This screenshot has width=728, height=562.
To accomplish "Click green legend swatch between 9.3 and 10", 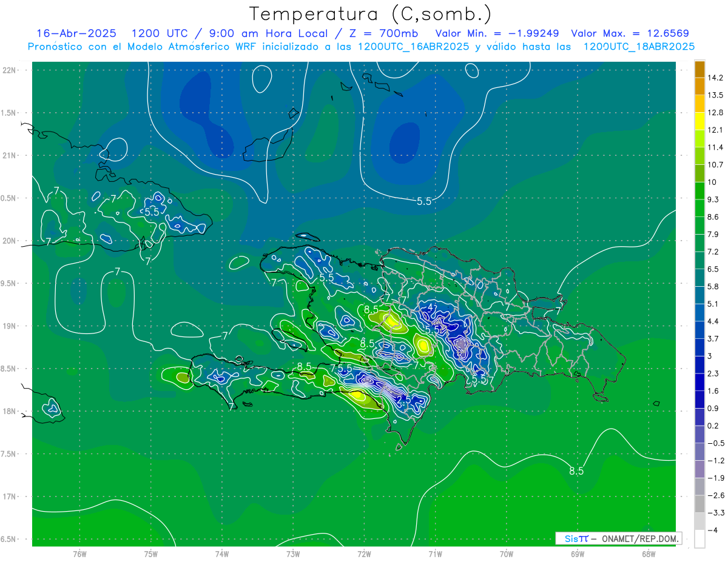I will [x=699, y=191].
